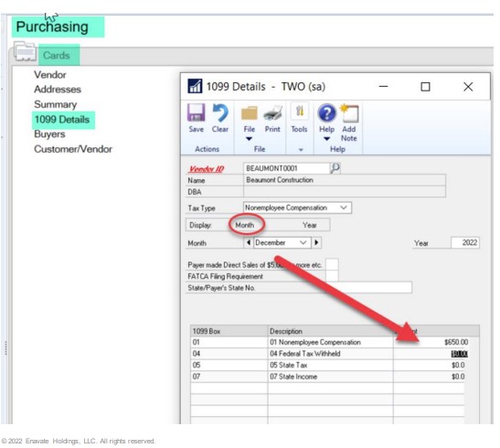Open the Tools menu
This screenshot has width=500, height=448.
pyautogui.click(x=299, y=118)
